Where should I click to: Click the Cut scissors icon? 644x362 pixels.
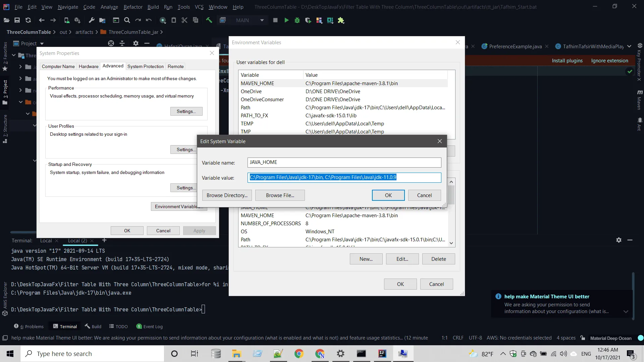tap(184, 20)
